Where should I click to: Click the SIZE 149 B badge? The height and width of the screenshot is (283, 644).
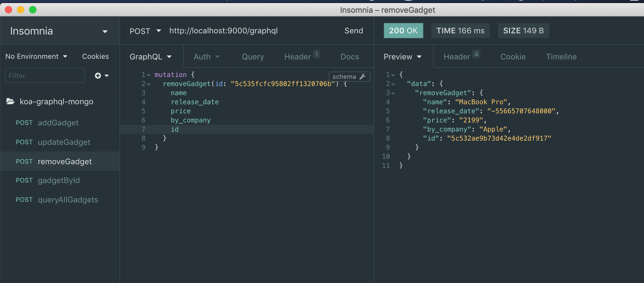point(523,31)
